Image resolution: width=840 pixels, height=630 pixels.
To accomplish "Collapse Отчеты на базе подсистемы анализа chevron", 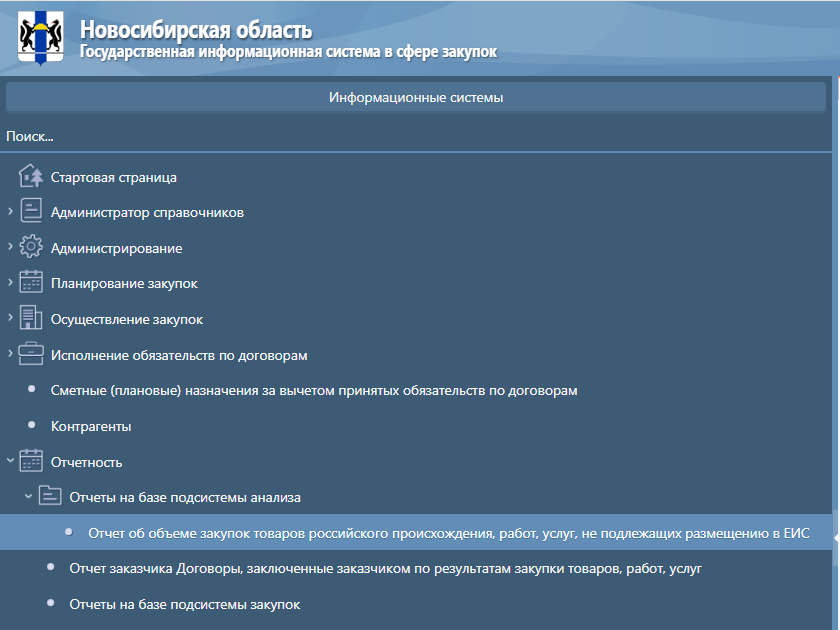I will (x=28, y=497).
